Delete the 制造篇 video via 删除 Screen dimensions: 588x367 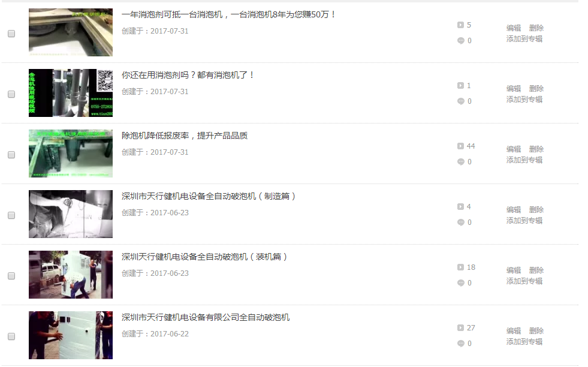coord(536,209)
